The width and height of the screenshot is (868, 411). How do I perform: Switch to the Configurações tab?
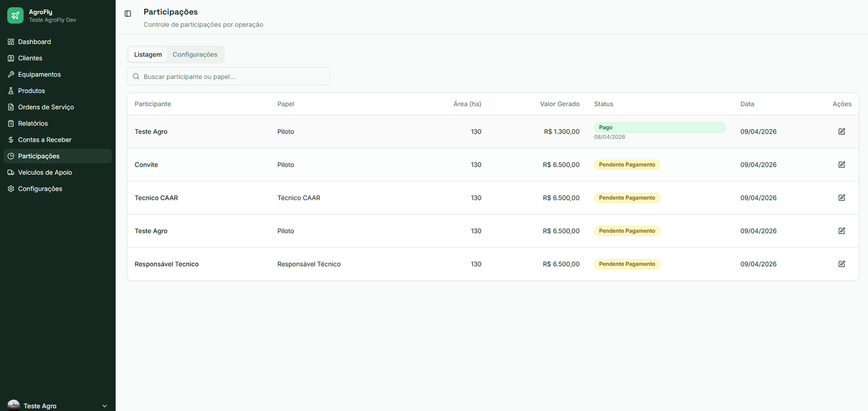coord(195,54)
